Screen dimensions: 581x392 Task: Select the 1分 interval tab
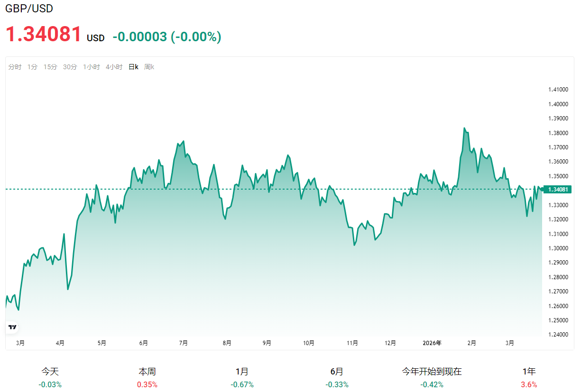click(x=32, y=67)
